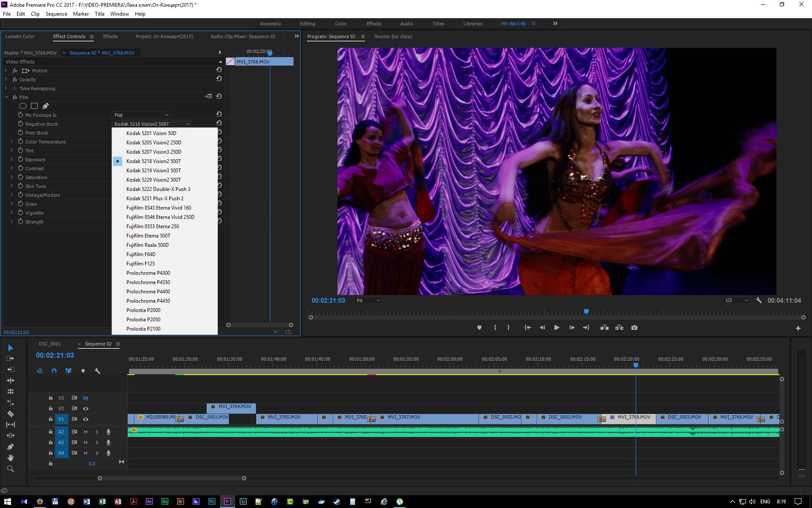Click MVI_3764.MOV clip on V2

click(x=231, y=408)
